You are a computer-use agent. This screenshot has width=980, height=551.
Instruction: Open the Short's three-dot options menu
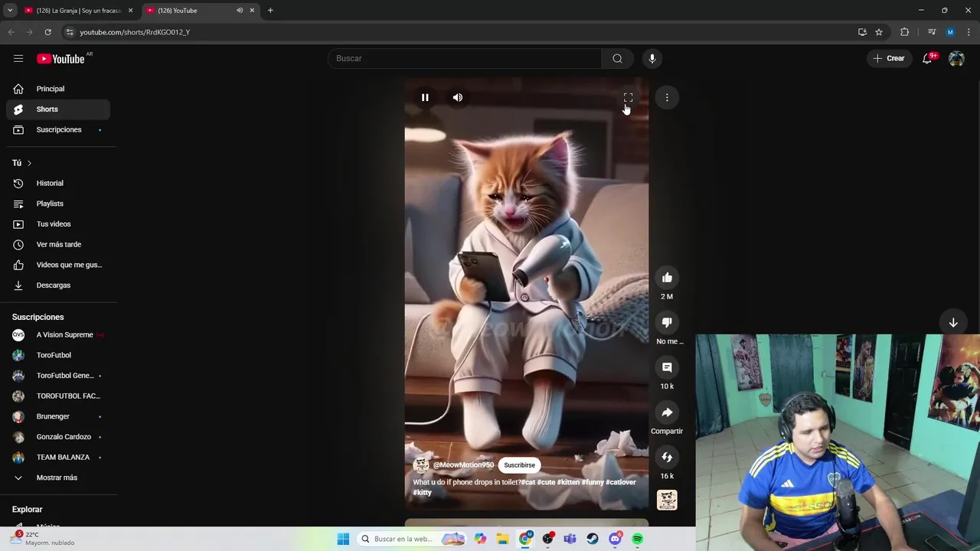tap(667, 97)
